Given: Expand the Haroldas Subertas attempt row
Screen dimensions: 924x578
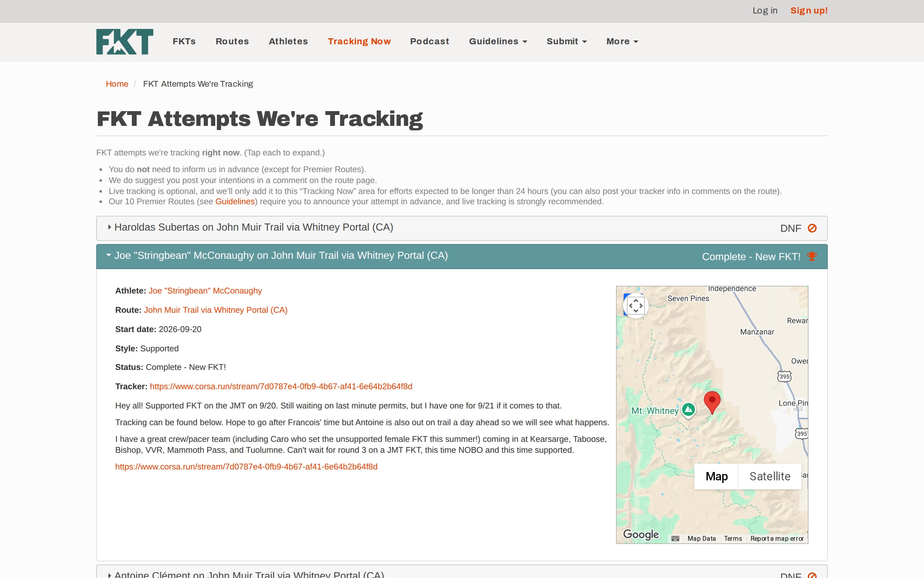Looking at the screenshot, I should [x=462, y=228].
